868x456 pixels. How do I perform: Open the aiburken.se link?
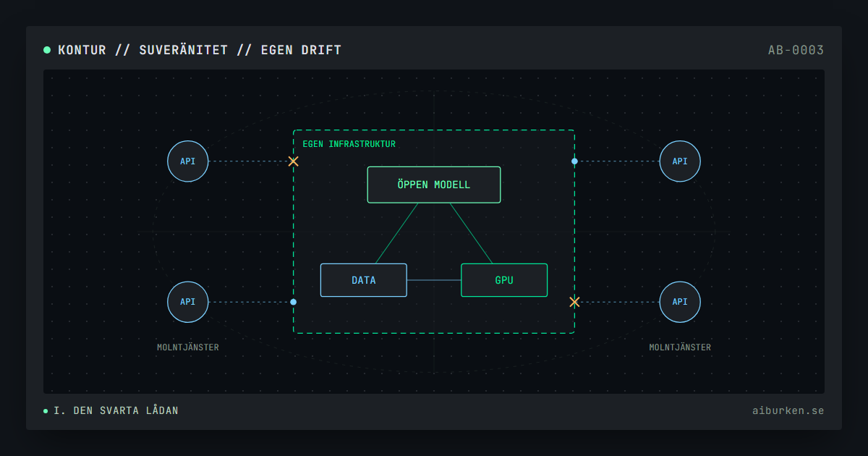tap(788, 411)
